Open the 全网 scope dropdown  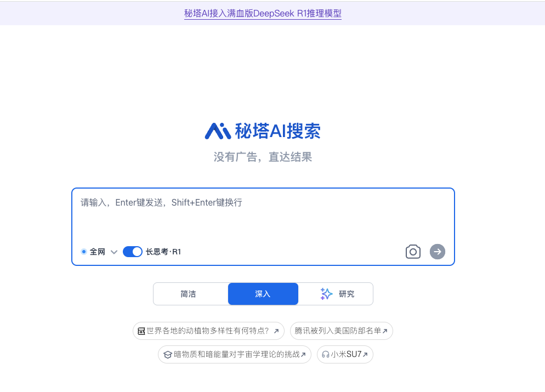pyautogui.click(x=114, y=252)
